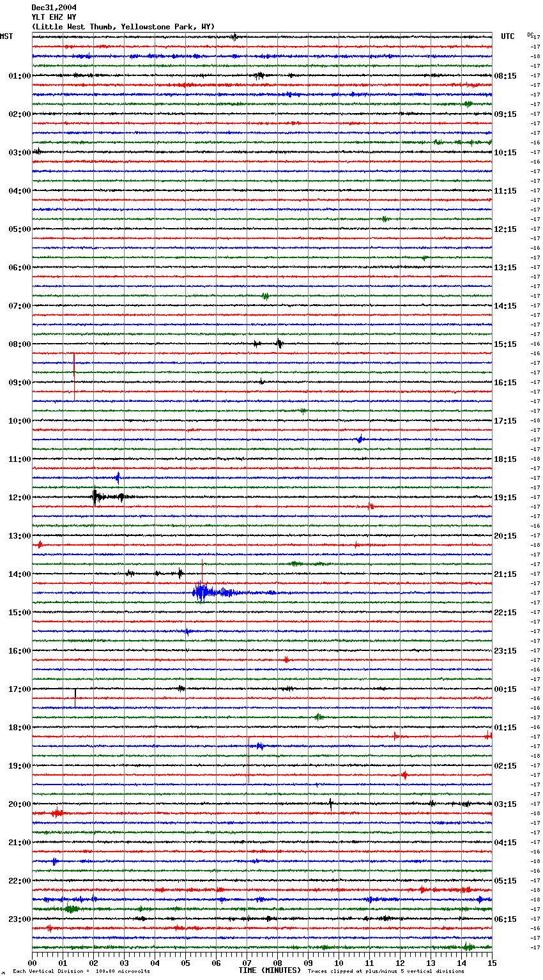Click the Little West Thumb station description
Screen dimensions: 543x980
123,27
